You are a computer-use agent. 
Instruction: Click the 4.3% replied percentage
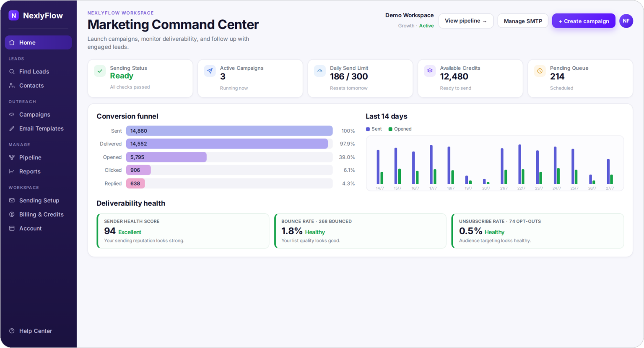tap(348, 183)
